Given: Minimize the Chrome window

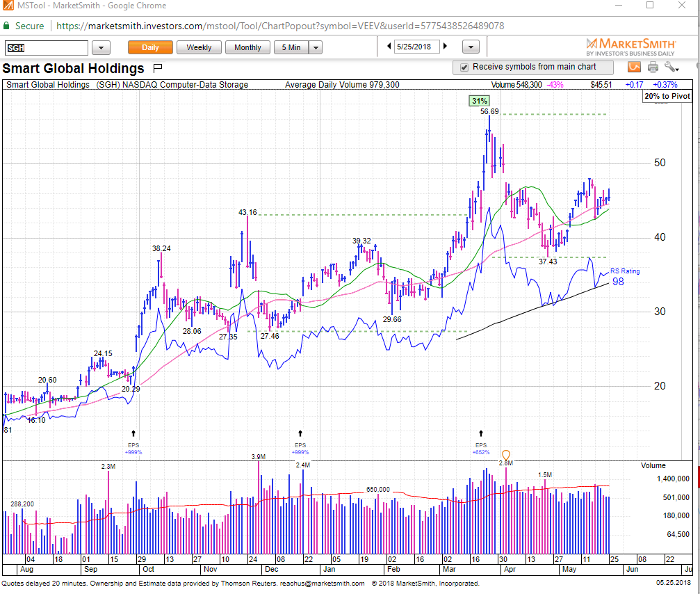Looking at the screenshot, I should [x=618, y=6].
